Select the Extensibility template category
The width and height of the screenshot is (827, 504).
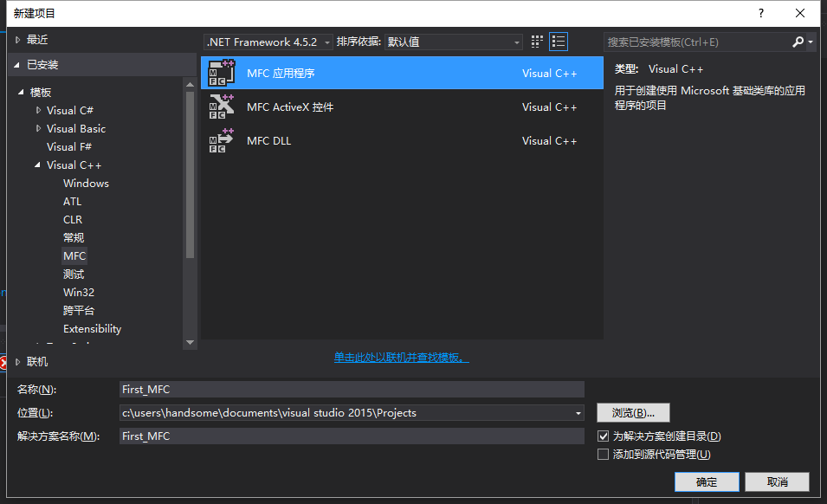(93, 328)
